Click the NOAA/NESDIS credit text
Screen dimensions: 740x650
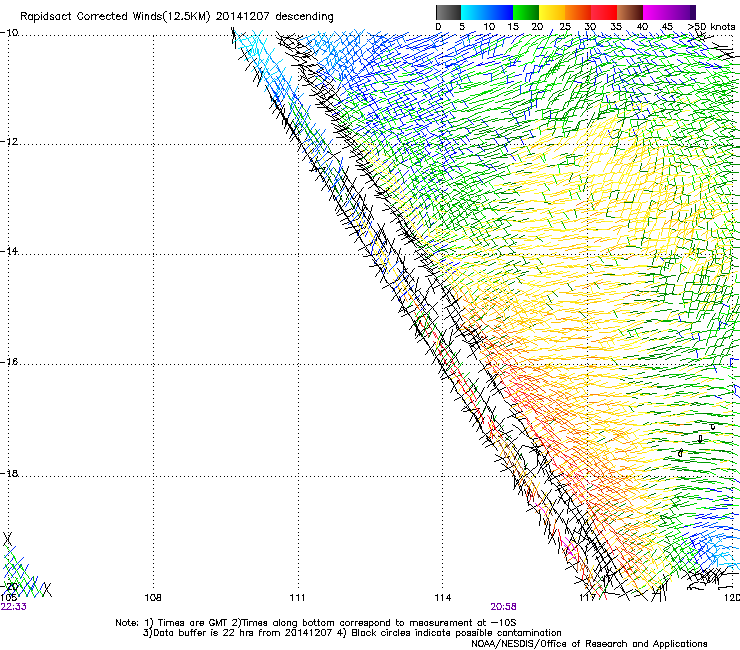click(589, 644)
